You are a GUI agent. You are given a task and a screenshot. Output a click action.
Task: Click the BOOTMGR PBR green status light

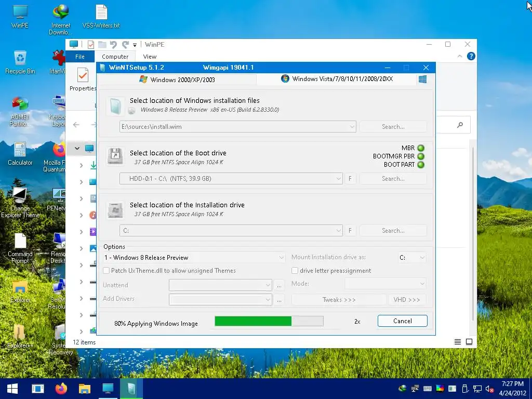click(421, 156)
